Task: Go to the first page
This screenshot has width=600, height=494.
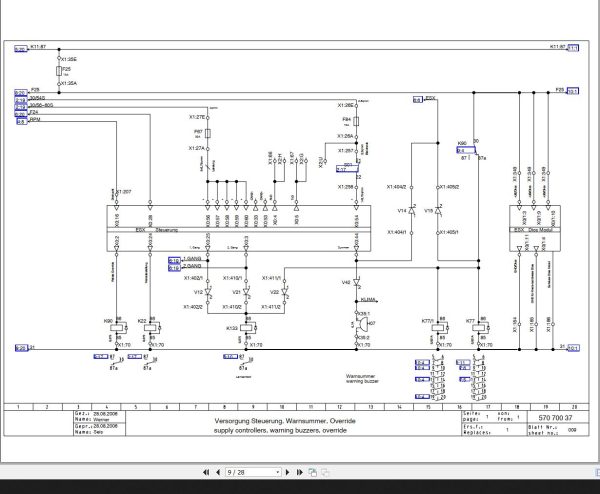Action: pyautogui.click(x=206, y=472)
